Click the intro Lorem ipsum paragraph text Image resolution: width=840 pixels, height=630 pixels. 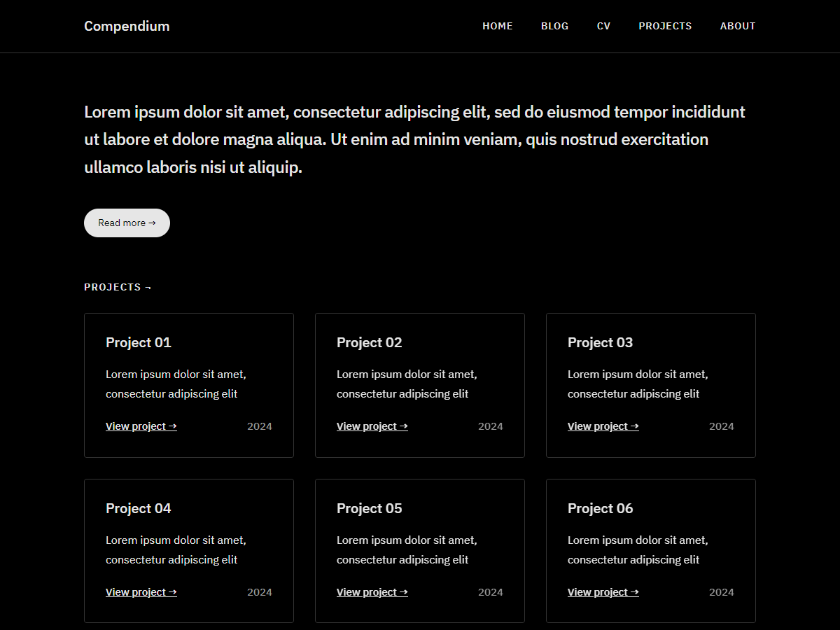[414, 139]
